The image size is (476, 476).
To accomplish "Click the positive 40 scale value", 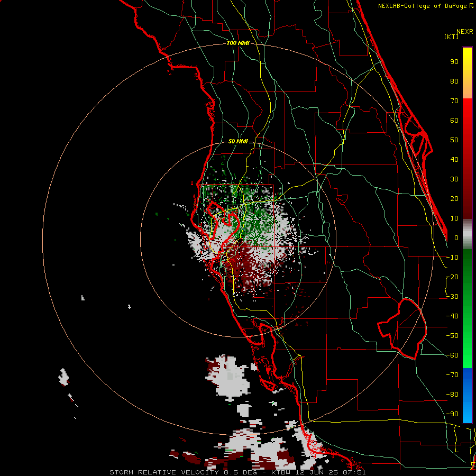I will [x=454, y=160].
